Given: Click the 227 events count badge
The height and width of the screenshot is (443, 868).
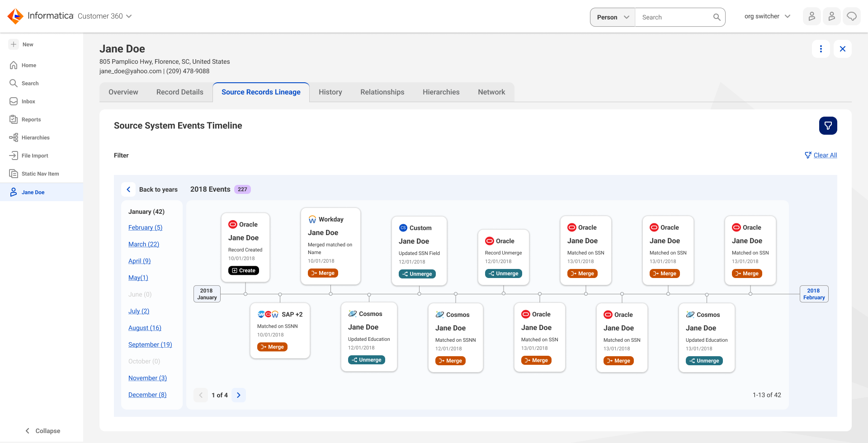Looking at the screenshot, I should pos(242,189).
